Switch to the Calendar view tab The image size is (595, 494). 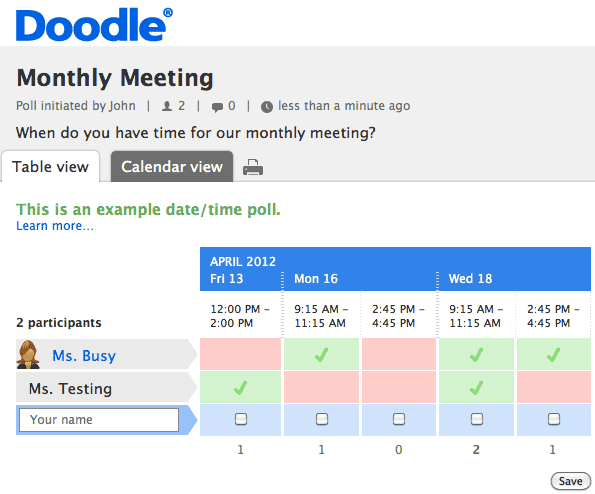point(172,167)
